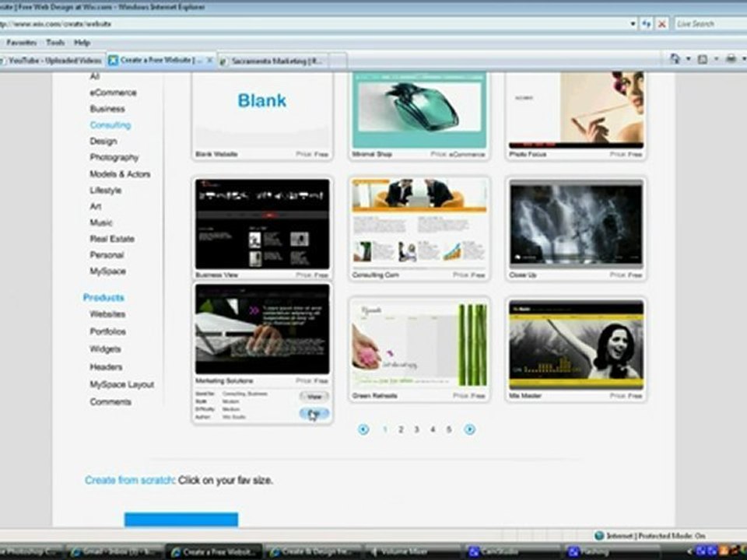Choose the Green Retreats template thumbnail

tap(419, 345)
